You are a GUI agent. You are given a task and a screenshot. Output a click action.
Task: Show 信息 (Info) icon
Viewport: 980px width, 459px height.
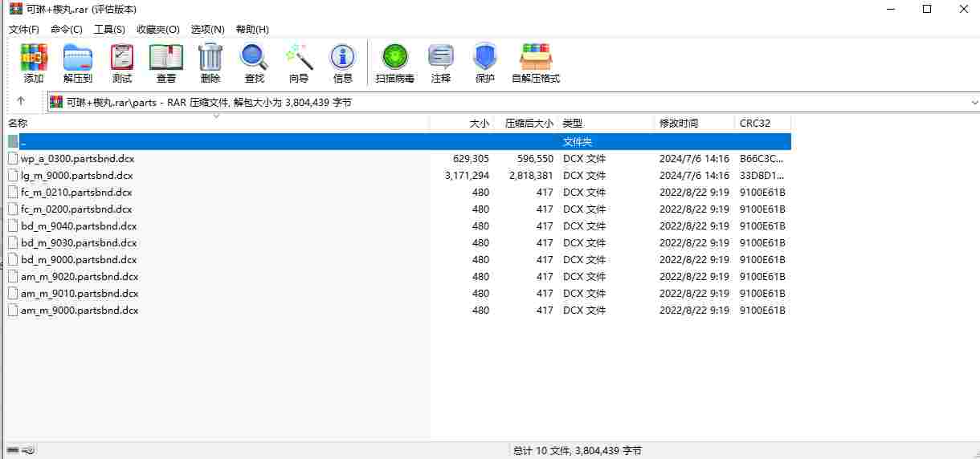pyautogui.click(x=343, y=57)
